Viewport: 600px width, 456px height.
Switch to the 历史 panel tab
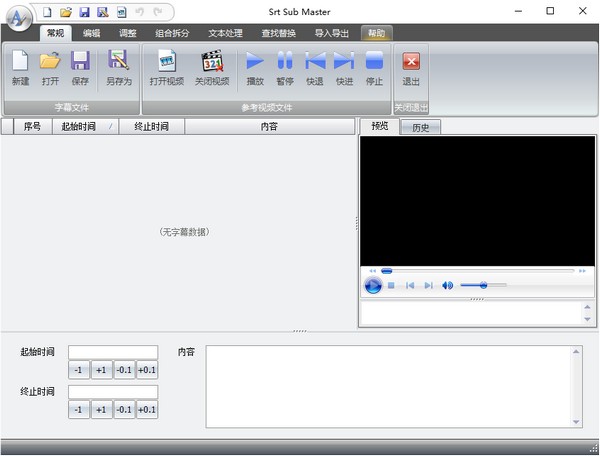click(x=421, y=127)
